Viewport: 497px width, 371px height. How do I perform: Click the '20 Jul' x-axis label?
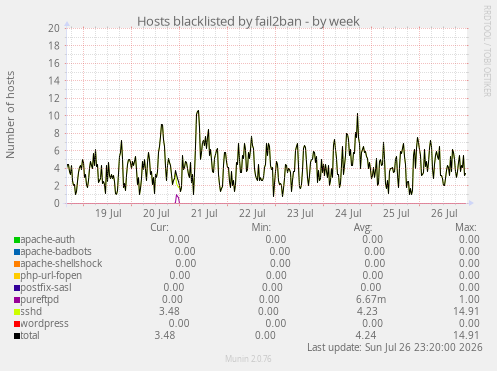point(156,213)
